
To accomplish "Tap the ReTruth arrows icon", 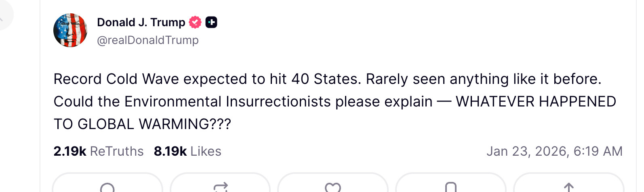I will tap(220, 187).
